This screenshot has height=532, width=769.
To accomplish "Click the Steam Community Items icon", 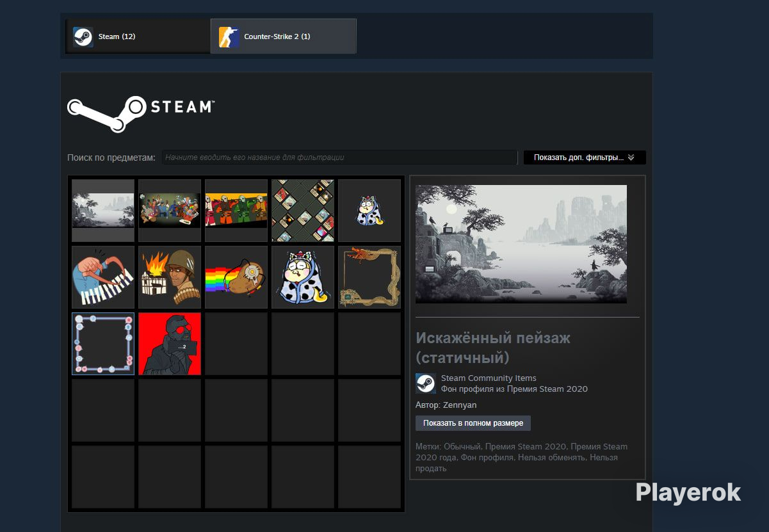I will click(x=426, y=383).
